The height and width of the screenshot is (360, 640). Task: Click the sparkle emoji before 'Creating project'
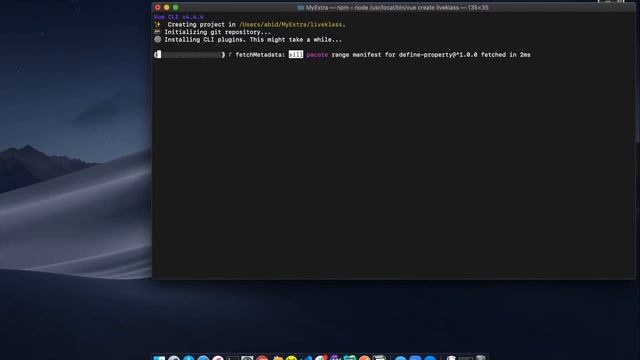[x=158, y=24]
